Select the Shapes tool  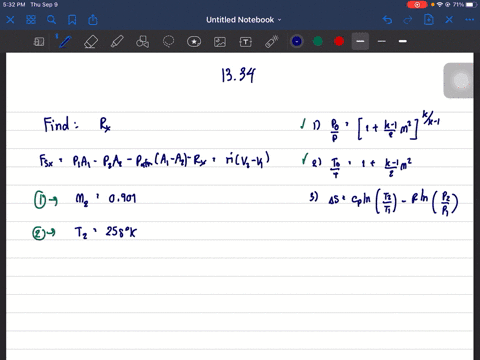point(142,42)
